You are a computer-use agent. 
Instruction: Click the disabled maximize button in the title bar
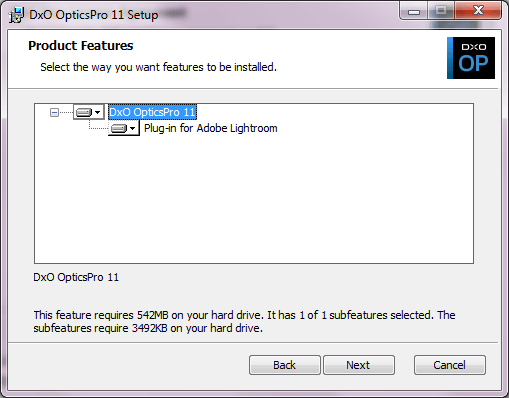coord(441,11)
